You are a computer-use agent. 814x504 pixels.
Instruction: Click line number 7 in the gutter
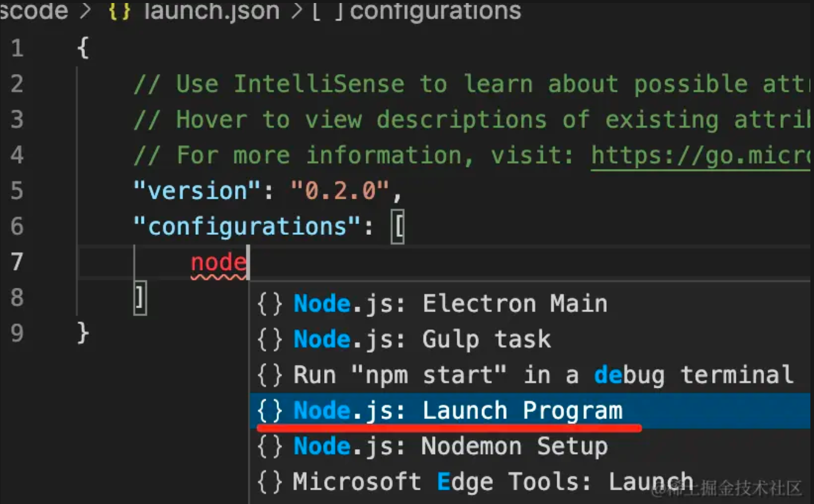pos(16,262)
